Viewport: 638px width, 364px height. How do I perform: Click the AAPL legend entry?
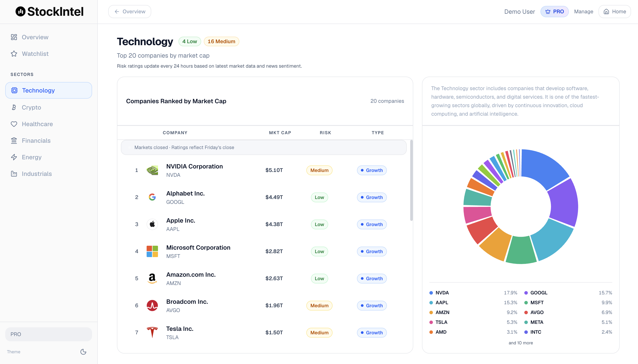tap(473, 302)
